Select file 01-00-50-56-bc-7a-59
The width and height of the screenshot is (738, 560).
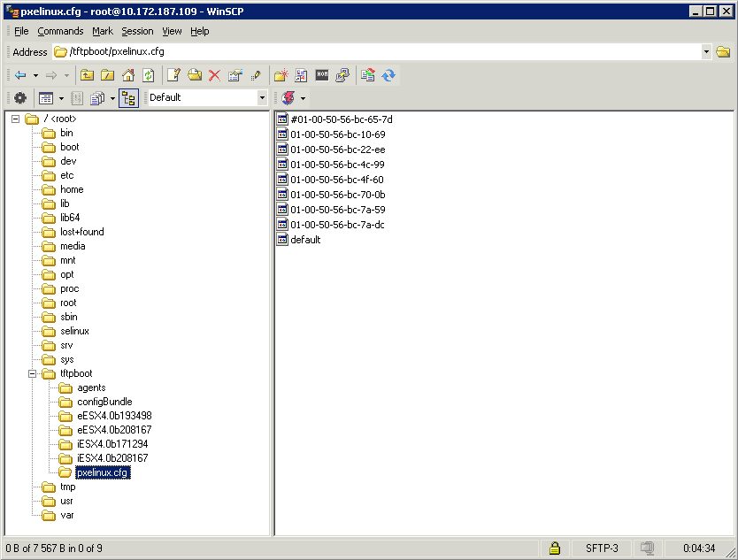(x=337, y=210)
